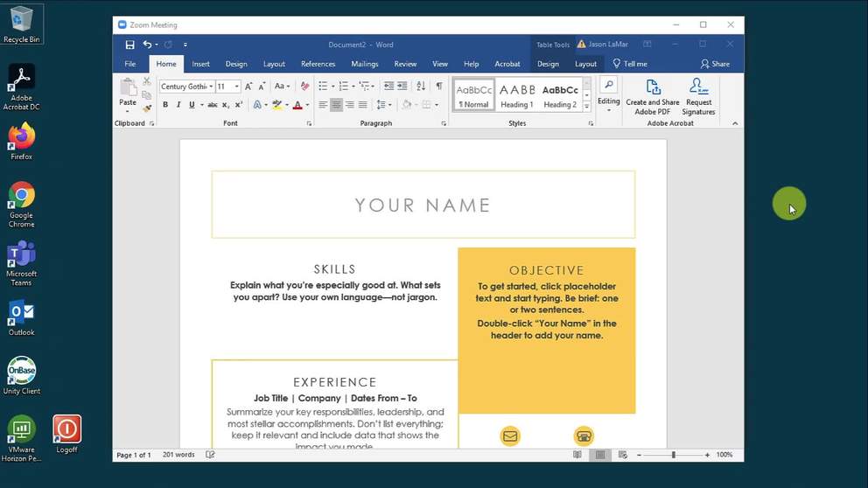Switch to Web Layout view in status bar
Screen dimensions: 868x488
click(623, 455)
